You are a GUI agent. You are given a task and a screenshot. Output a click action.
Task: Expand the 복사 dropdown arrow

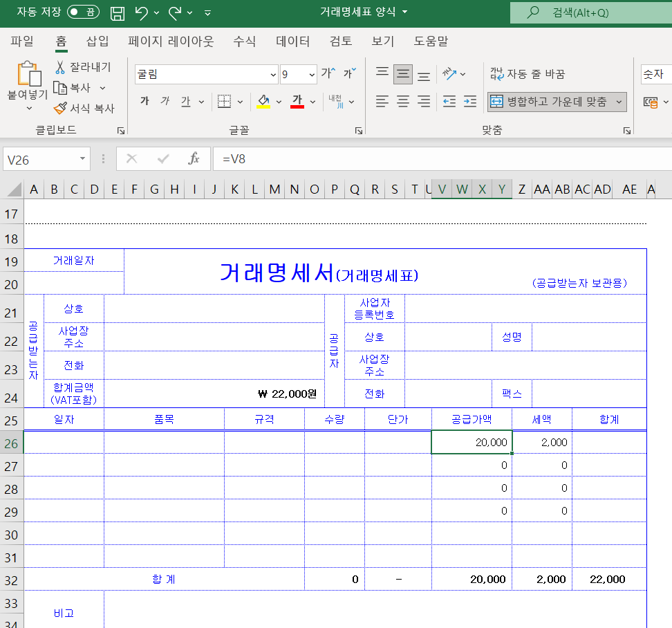(x=102, y=88)
